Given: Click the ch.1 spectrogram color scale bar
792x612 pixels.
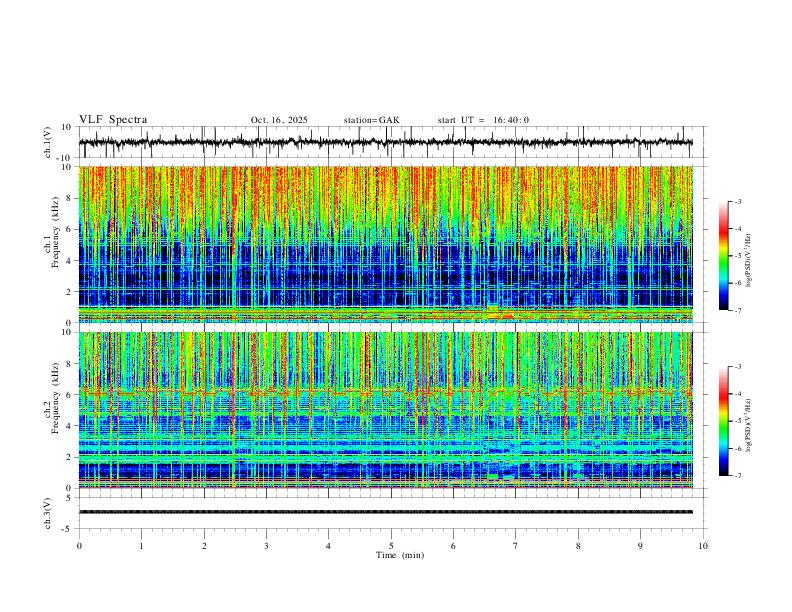Looking at the screenshot, I should point(723,256).
